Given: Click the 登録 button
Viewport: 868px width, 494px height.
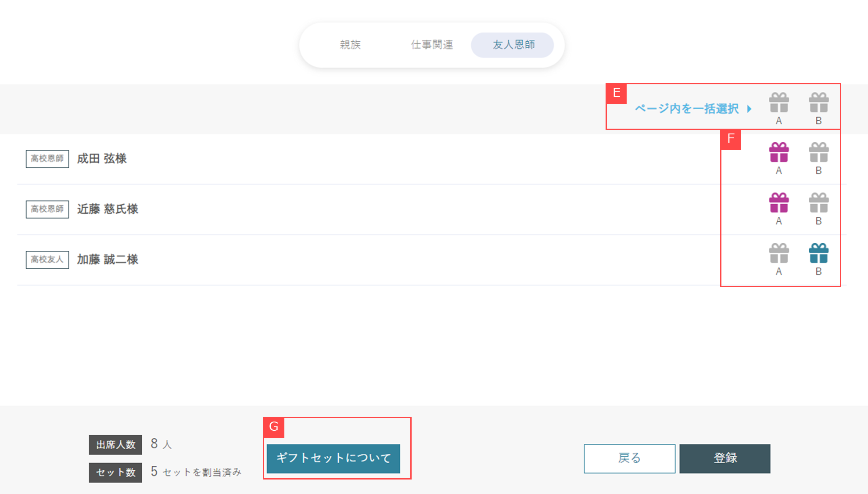Looking at the screenshot, I should (x=725, y=458).
